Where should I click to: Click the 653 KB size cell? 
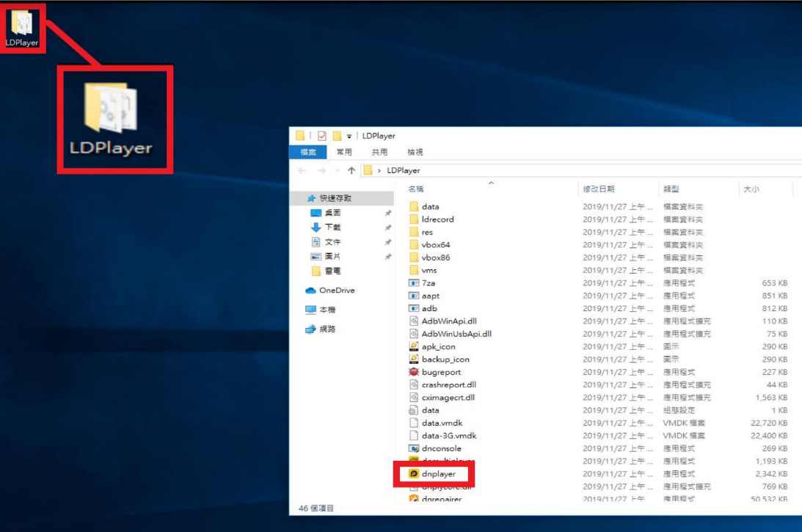pyautogui.click(x=774, y=283)
